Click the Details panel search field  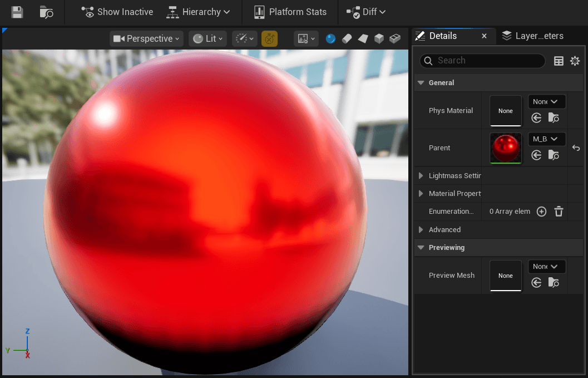click(x=490, y=61)
